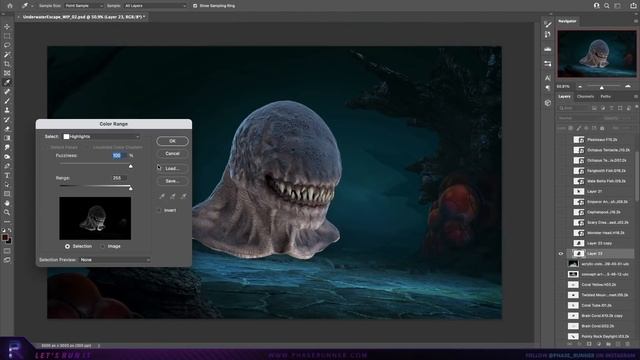Screen dimensions: 640x360
Task: Switch to the Channels tab
Action: point(585,97)
